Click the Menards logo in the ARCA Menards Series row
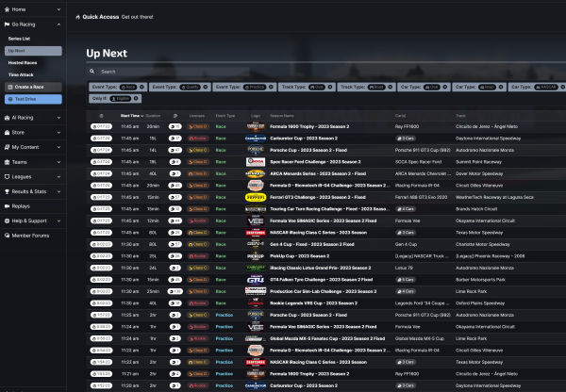This screenshot has width=566, height=392. point(256,173)
